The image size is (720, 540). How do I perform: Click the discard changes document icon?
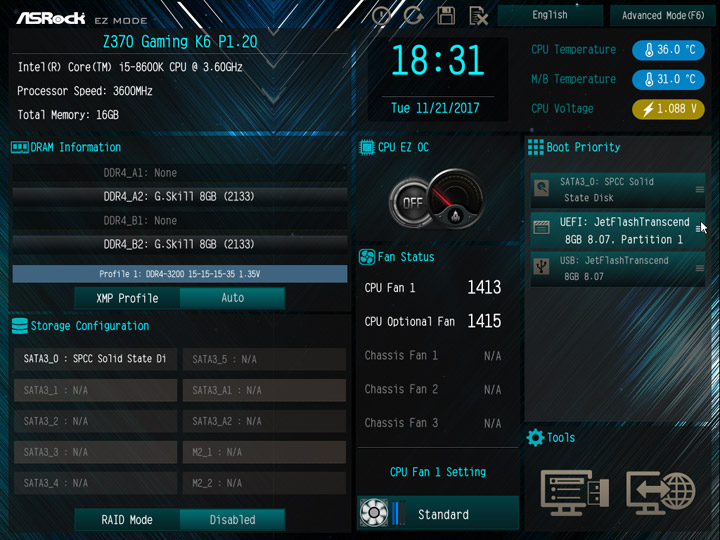[478, 16]
